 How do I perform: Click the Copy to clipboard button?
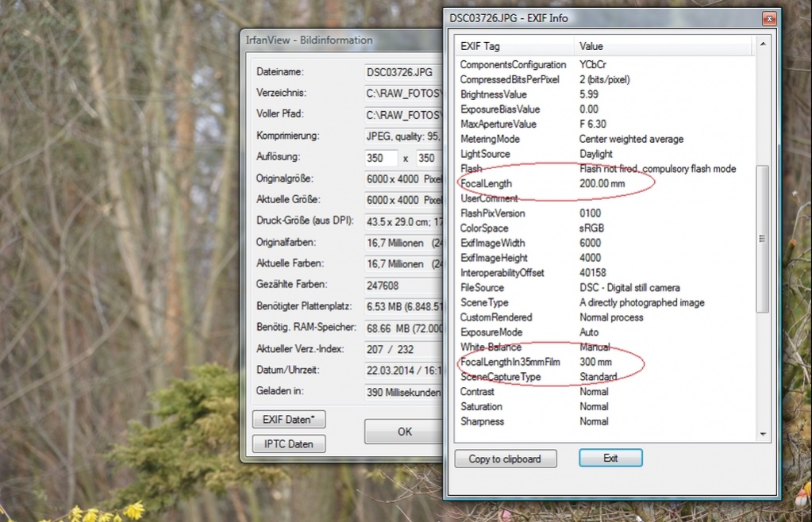(x=505, y=459)
